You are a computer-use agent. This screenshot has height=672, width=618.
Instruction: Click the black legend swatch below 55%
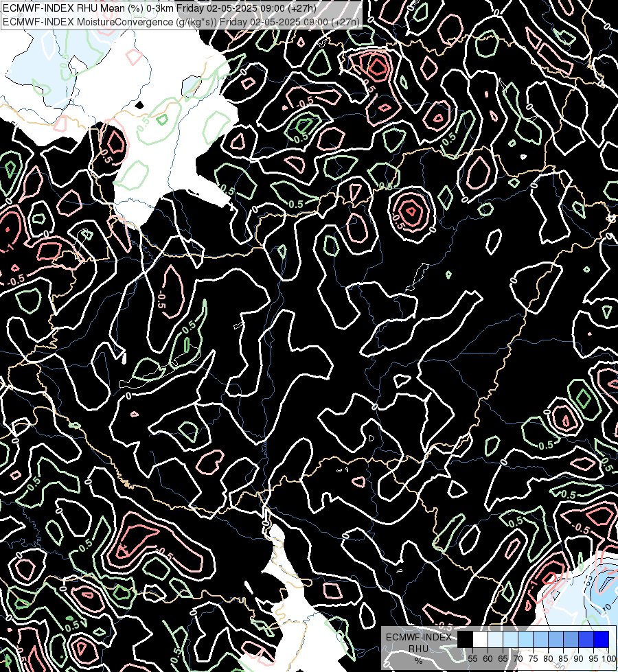pyautogui.click(x=465, y=639)
